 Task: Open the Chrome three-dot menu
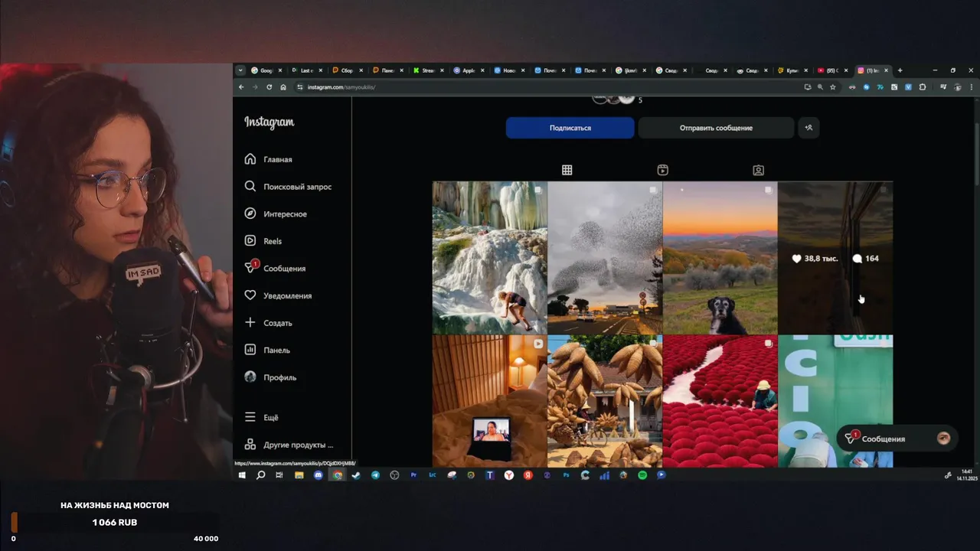972,87
